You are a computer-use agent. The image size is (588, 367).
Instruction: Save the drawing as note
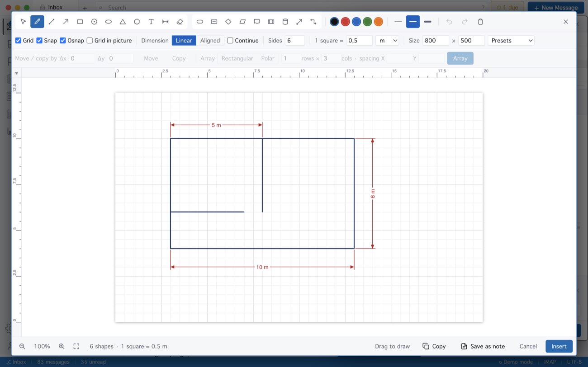(483, 346)
